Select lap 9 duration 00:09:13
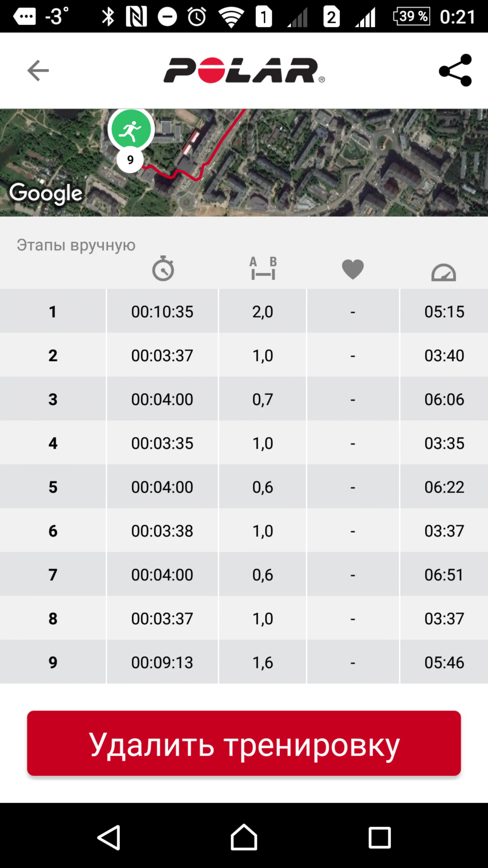The height and width of the screenshot is (868, 488). click(162, 662)
